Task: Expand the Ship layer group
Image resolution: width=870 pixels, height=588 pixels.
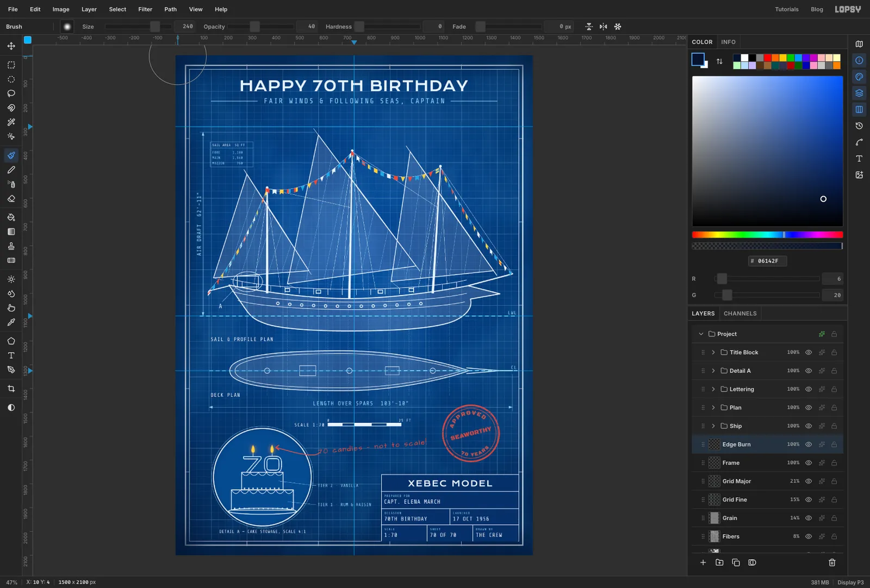Action: [713, 426]
